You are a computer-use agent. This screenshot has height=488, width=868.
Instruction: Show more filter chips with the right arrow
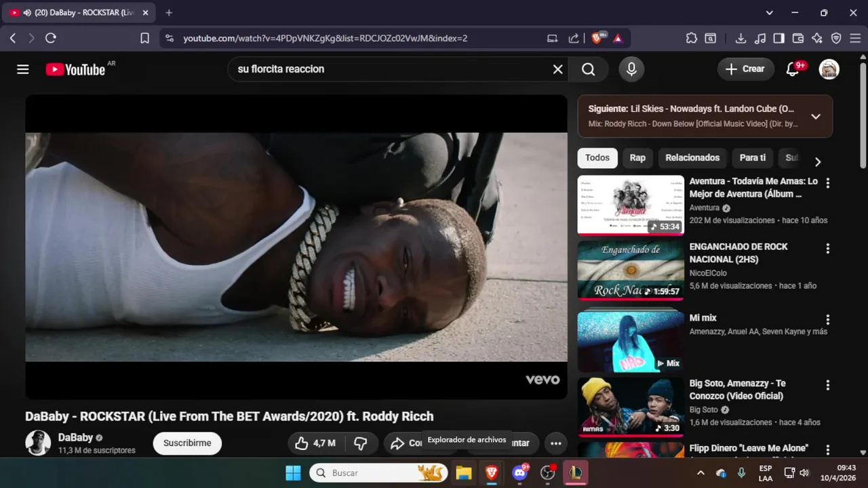click(818, 162)
